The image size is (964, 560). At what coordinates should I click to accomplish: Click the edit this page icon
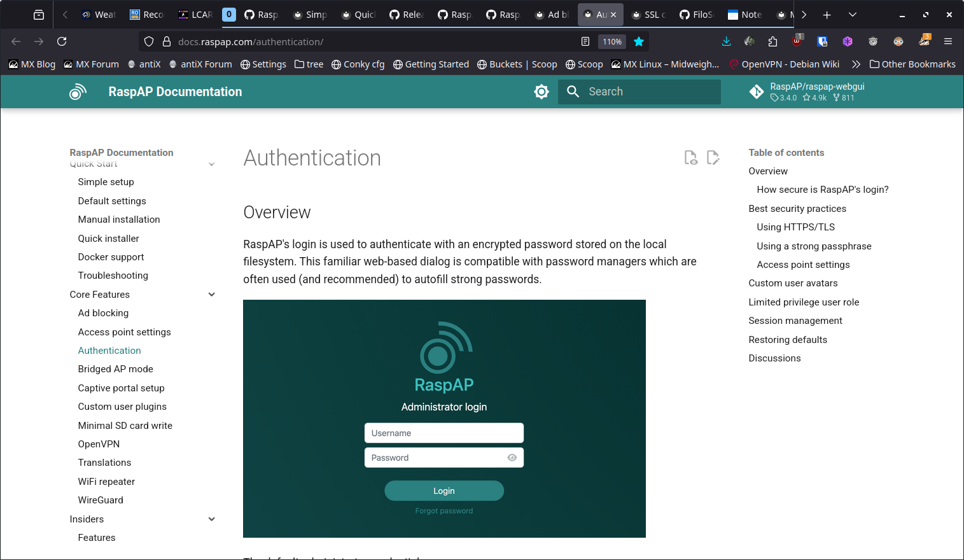coord(713,158)
